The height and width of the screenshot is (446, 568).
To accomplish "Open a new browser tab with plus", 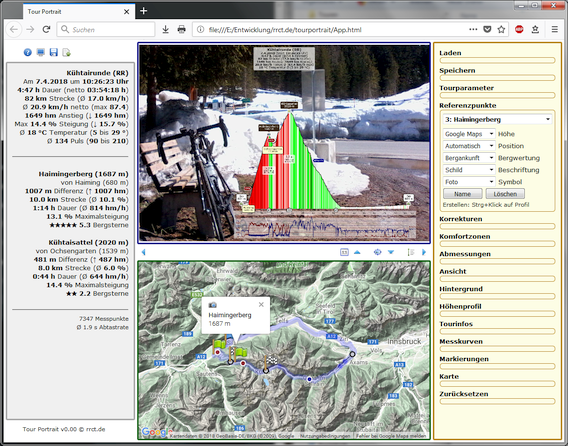I will point(143,11).
